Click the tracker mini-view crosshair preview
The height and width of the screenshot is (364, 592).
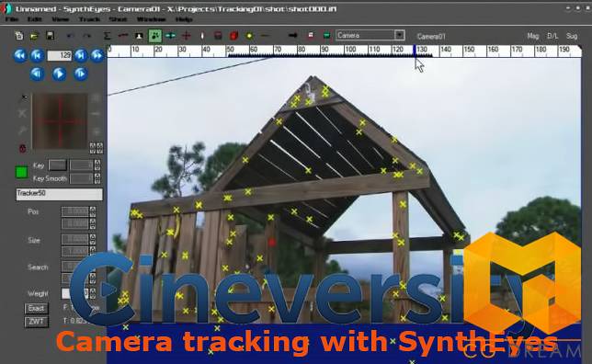60,121
